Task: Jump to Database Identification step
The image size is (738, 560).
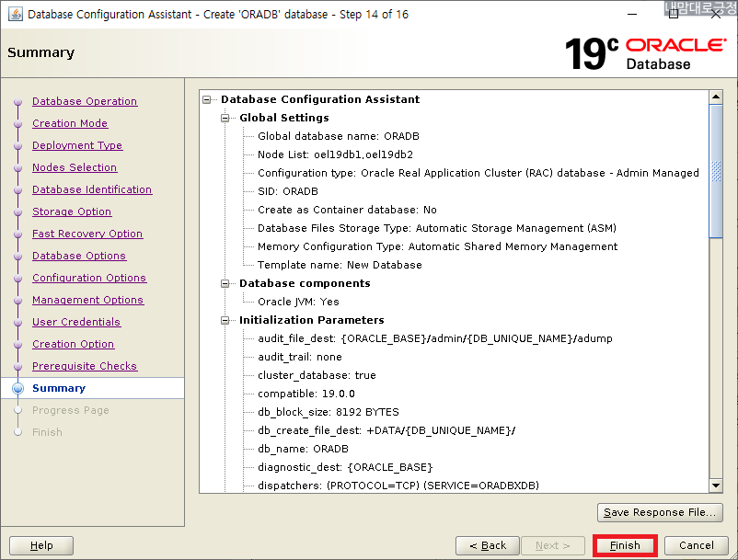Action: click(x=92, y=189)
